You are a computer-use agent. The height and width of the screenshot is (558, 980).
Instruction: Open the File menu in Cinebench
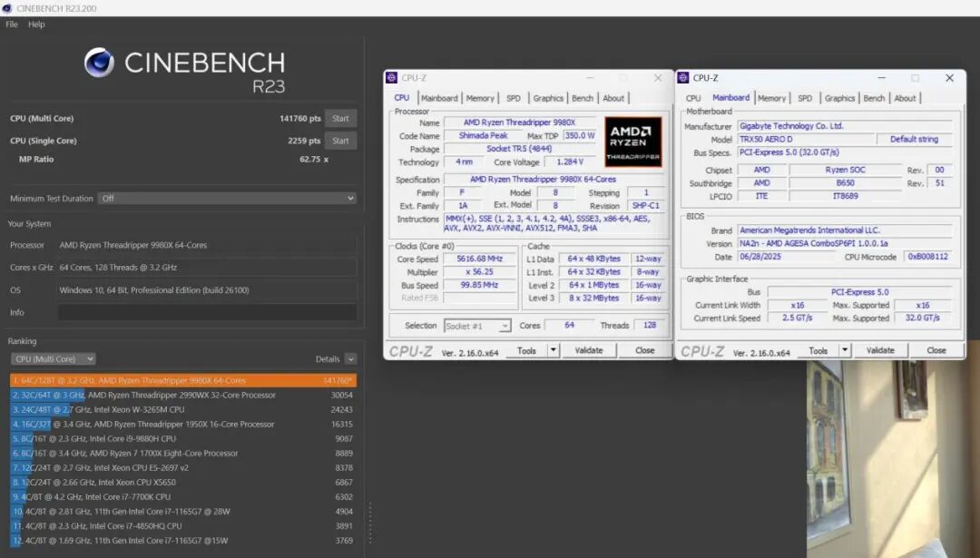coord(10,24)
